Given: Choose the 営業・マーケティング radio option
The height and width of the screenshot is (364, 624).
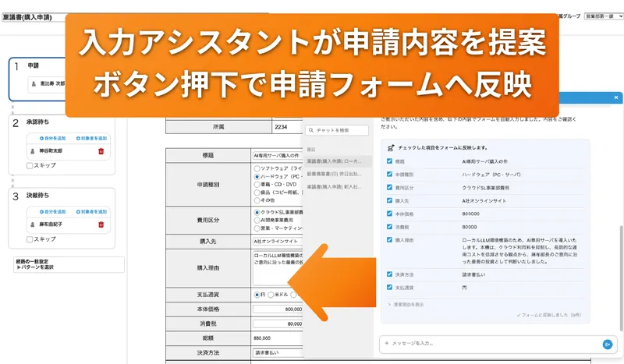Looking at the screenshot, I should pos(257,228).
